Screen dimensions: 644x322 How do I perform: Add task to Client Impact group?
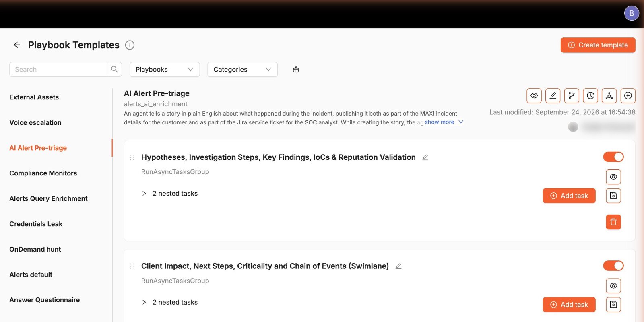569,305
